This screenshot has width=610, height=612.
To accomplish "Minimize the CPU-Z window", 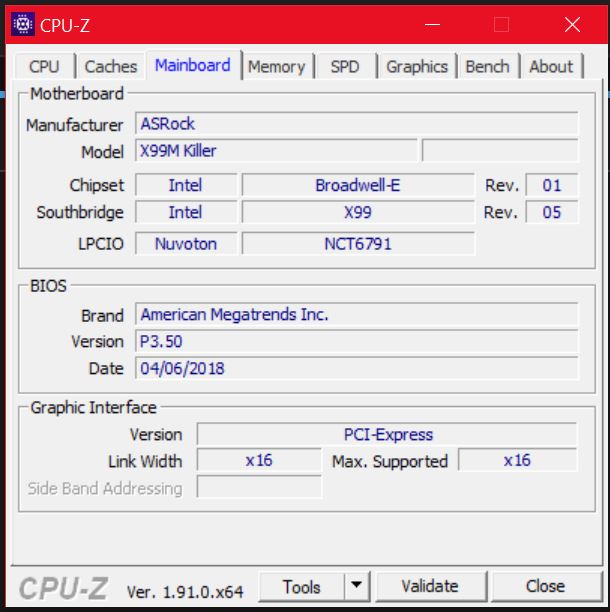I will tap(432, 25).
